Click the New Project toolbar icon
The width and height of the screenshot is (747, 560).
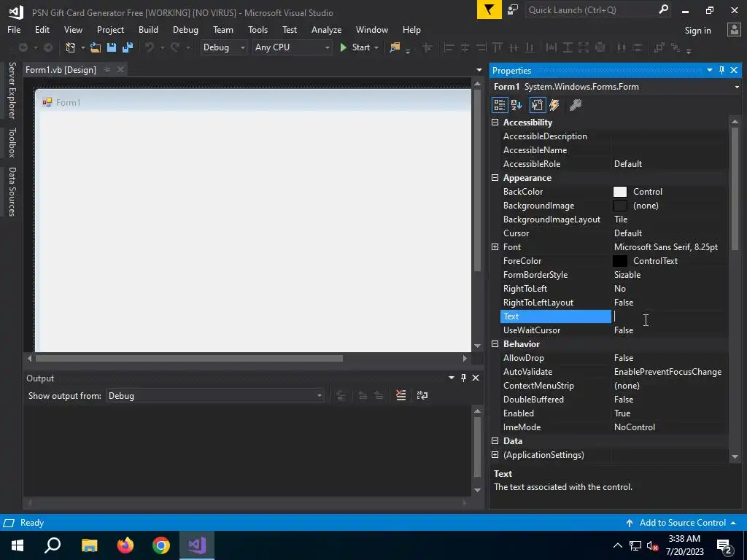pos(70,47)
